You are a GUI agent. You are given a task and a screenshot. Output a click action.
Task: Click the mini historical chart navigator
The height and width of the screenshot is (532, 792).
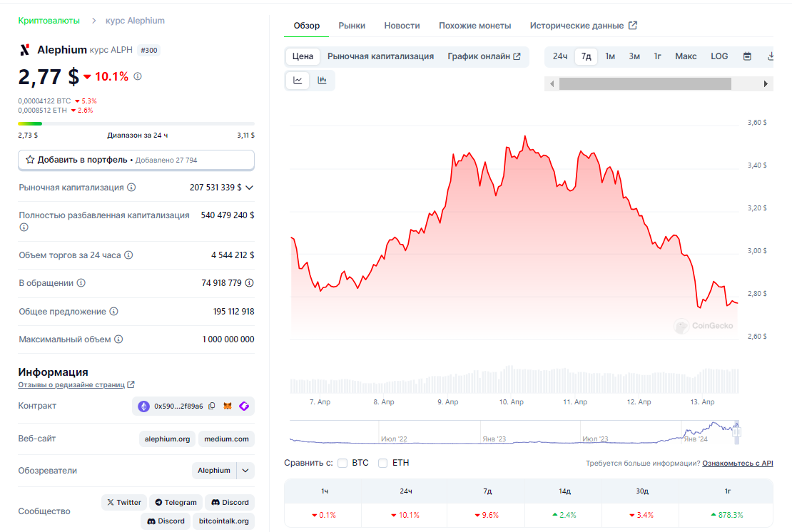click(514, 433)
